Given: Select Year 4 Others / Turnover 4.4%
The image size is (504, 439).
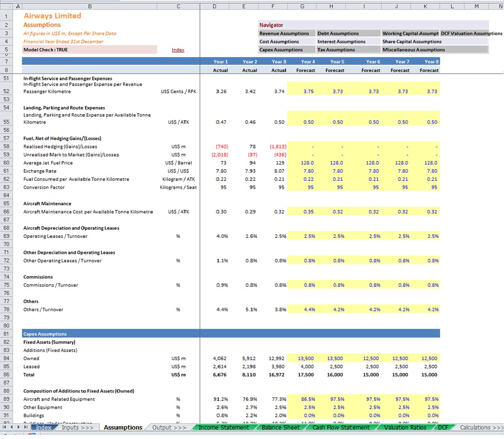Looking at the screenshot, I should (302, 309).
